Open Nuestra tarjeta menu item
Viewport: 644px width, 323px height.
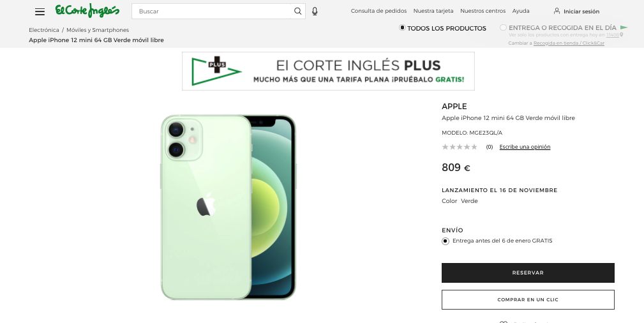433,11
